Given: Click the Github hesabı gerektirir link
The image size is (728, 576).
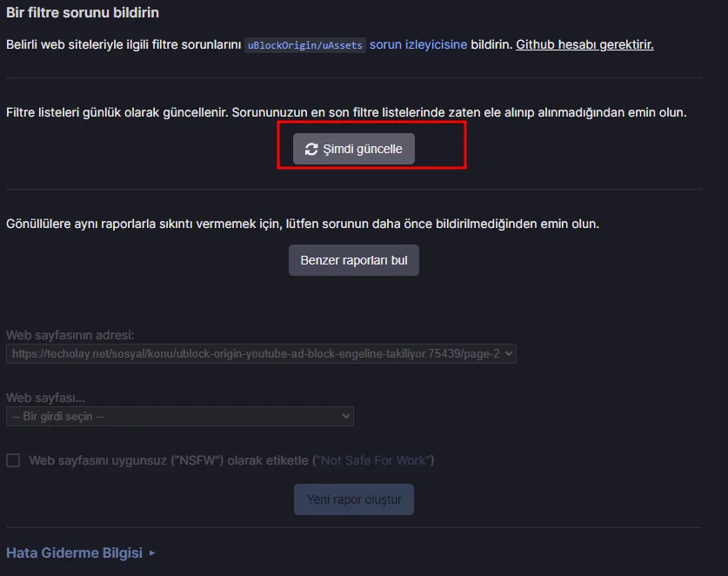Looking at the screenshot, I should [x=584, y=44].
